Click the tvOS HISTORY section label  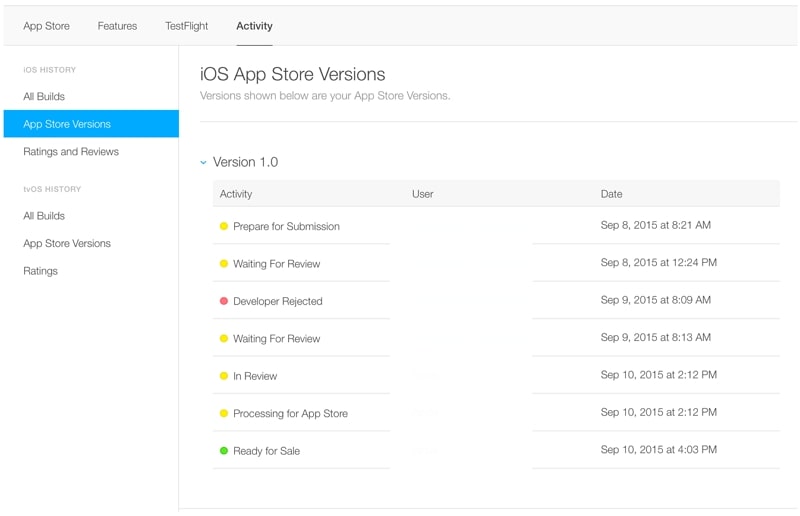click(52, 189)
